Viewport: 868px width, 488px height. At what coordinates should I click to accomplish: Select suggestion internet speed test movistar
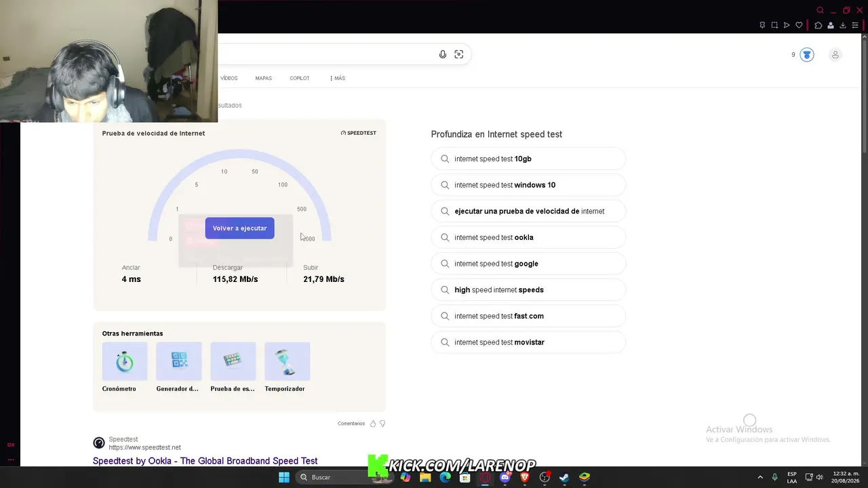(x=528, y=342)
